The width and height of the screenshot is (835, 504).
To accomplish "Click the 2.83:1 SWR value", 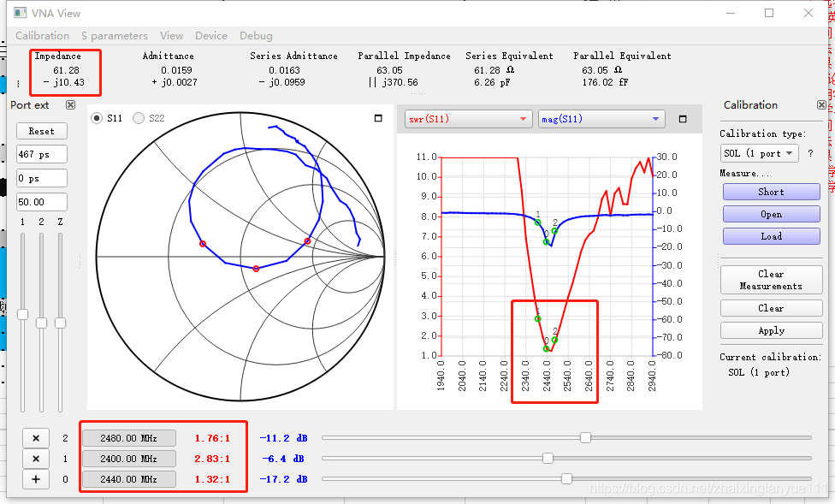I will (212, 459).
